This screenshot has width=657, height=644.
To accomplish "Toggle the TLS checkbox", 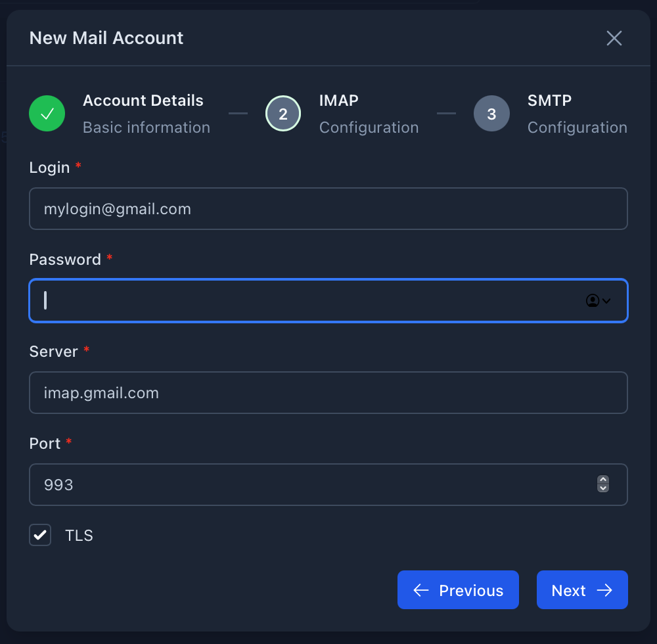I will pos(40,535).
